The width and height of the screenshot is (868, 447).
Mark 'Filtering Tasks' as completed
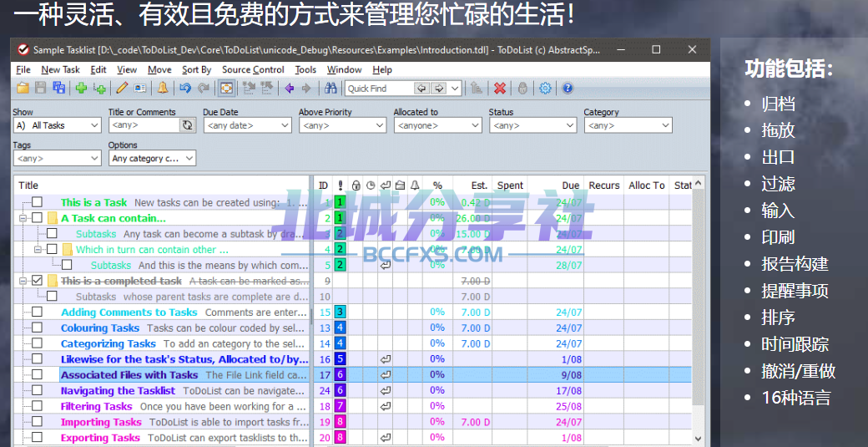pyautogui.click(x=37, y=406)
